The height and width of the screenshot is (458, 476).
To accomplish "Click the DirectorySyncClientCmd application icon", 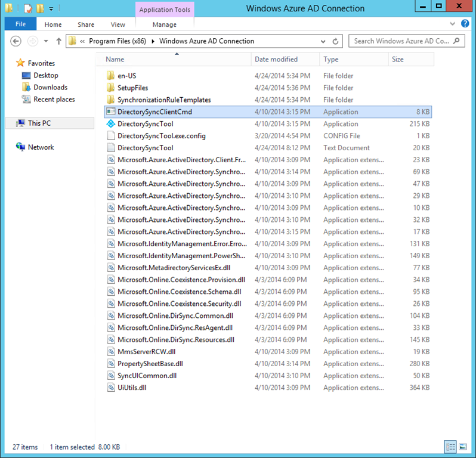I will 111,112.
